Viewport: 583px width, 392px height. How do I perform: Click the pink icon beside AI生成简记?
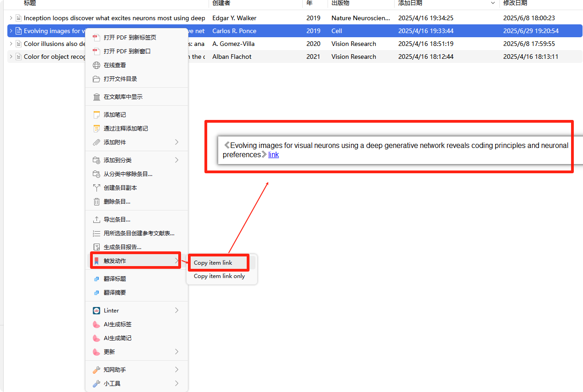96,338
